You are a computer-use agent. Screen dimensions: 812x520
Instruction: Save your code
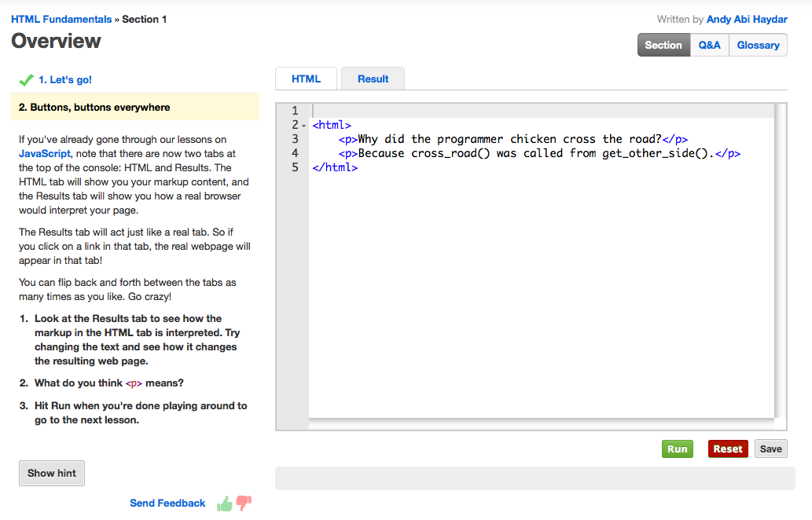coord(770,449)
